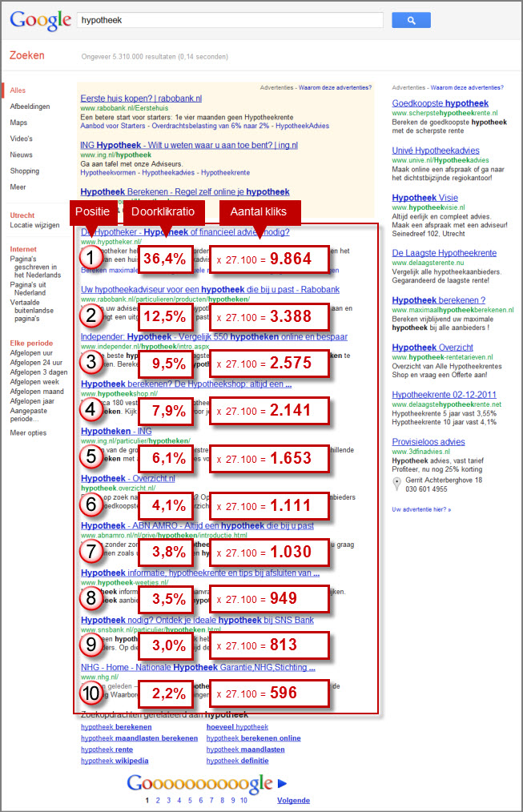Viewport: 523px width, 812px height.
Task: Click the blue search magnifier button
Action: [411, 20]
